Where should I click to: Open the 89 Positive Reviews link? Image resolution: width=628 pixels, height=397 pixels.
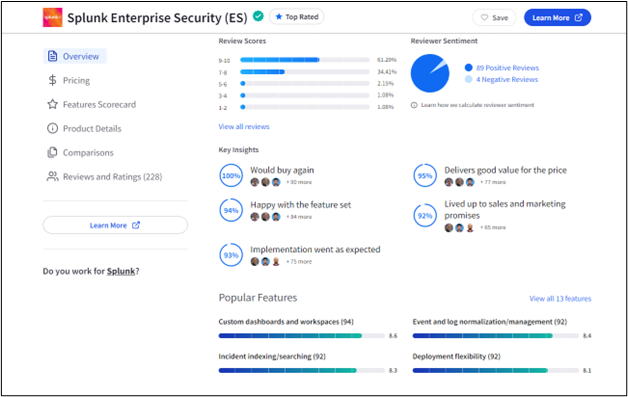pos(507,68)
